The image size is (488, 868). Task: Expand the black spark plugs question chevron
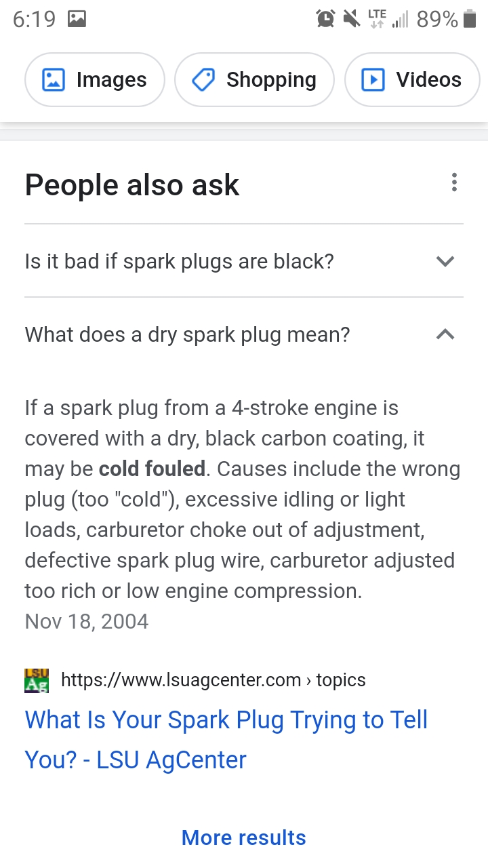[x=445, y=261]
